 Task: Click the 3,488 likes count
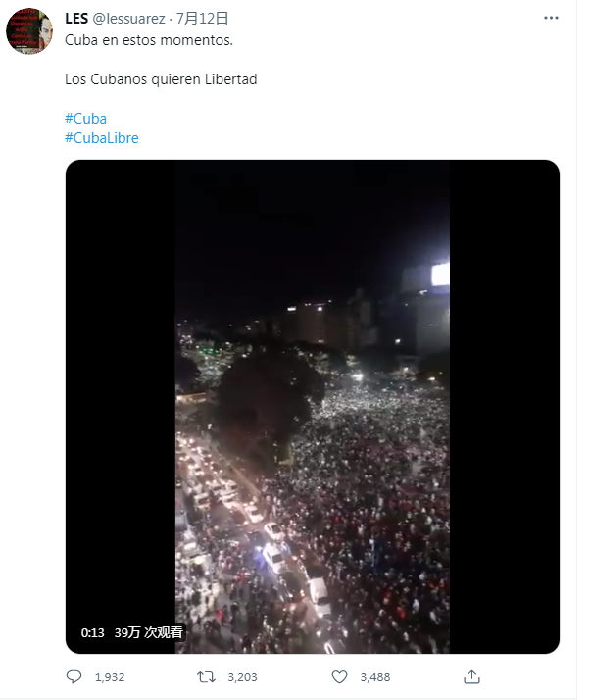(375, 677)
